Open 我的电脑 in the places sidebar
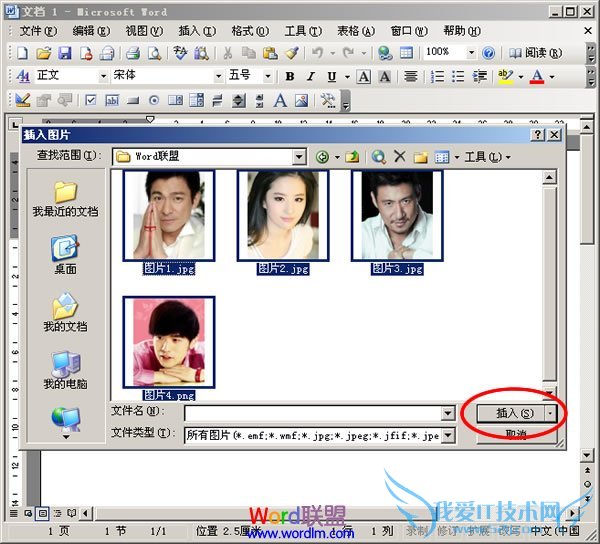This screenshot has width=600, height=544. 65,369
